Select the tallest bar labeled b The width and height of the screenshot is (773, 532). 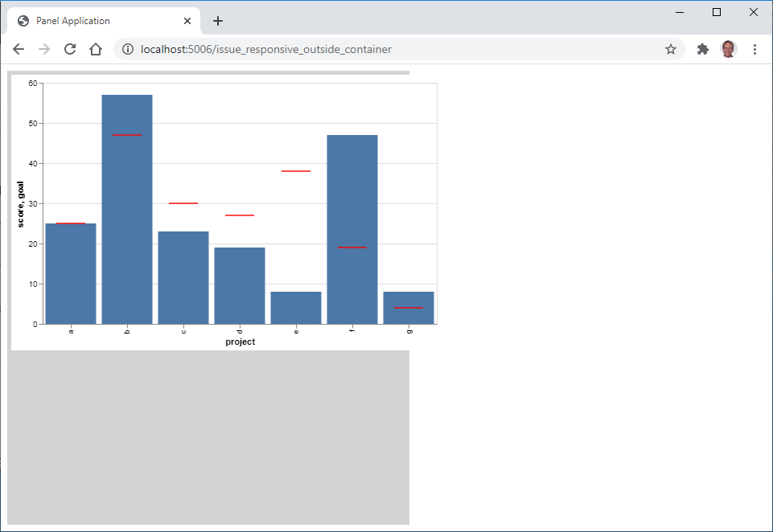tap(126, 201)
